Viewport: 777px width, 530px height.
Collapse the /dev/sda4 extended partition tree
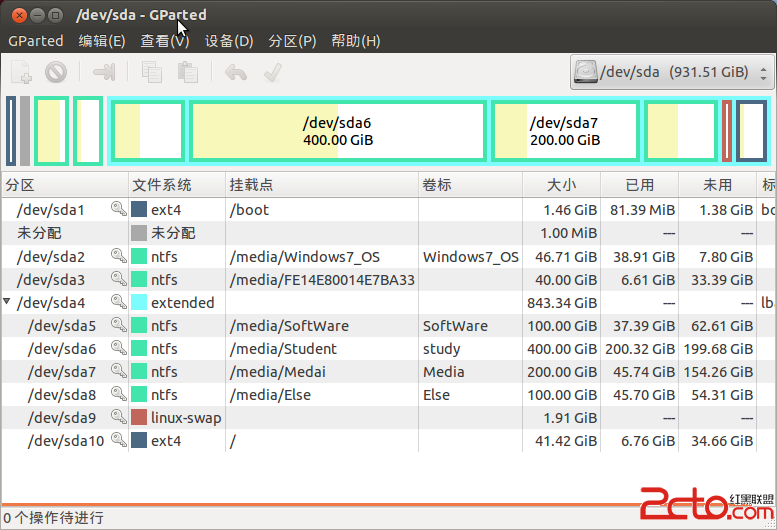(7, 301)
